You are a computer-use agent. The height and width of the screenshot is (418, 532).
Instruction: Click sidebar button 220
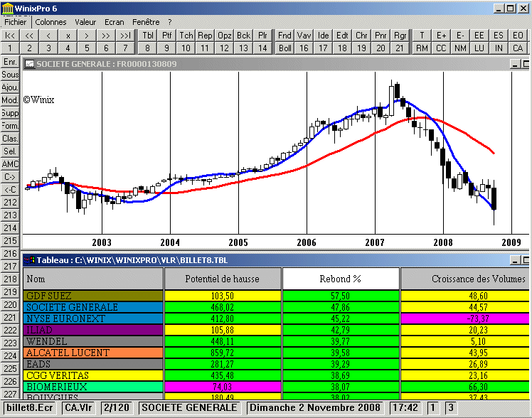[x=10, y=305]
